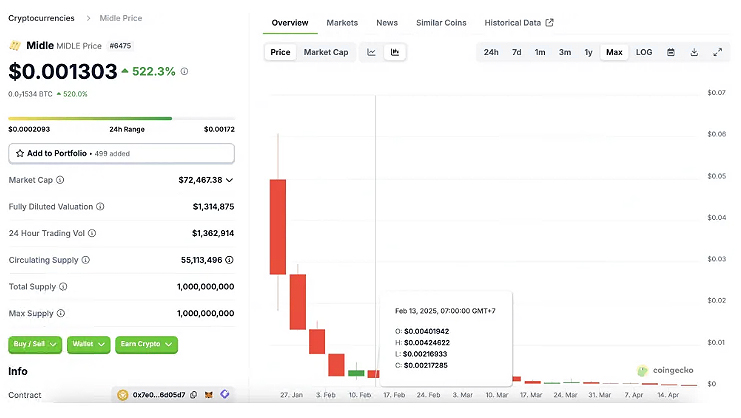
Task: Click the Market Cap info icon
Action: 61,180
